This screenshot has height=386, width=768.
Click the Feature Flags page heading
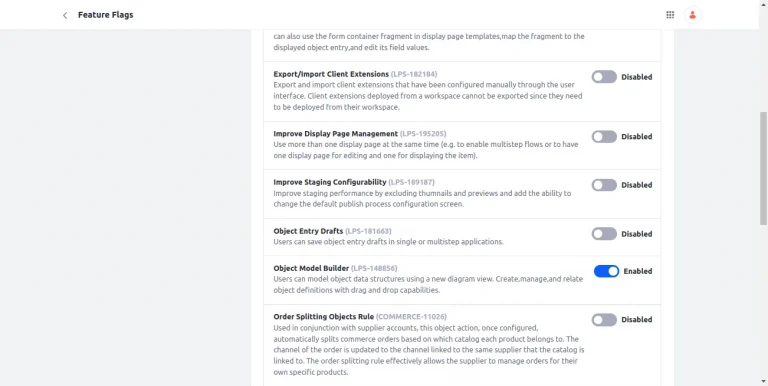(105, 15)
